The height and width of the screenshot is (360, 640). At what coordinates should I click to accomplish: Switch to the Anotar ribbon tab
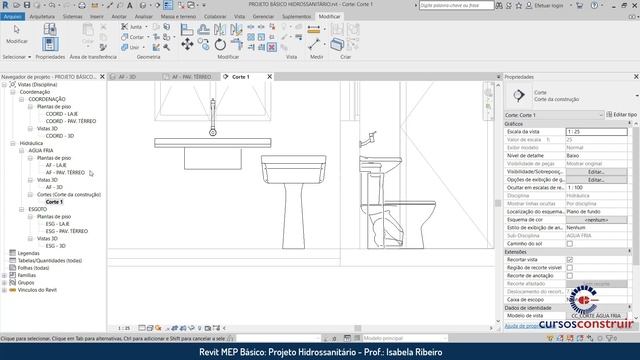(119, 16)
